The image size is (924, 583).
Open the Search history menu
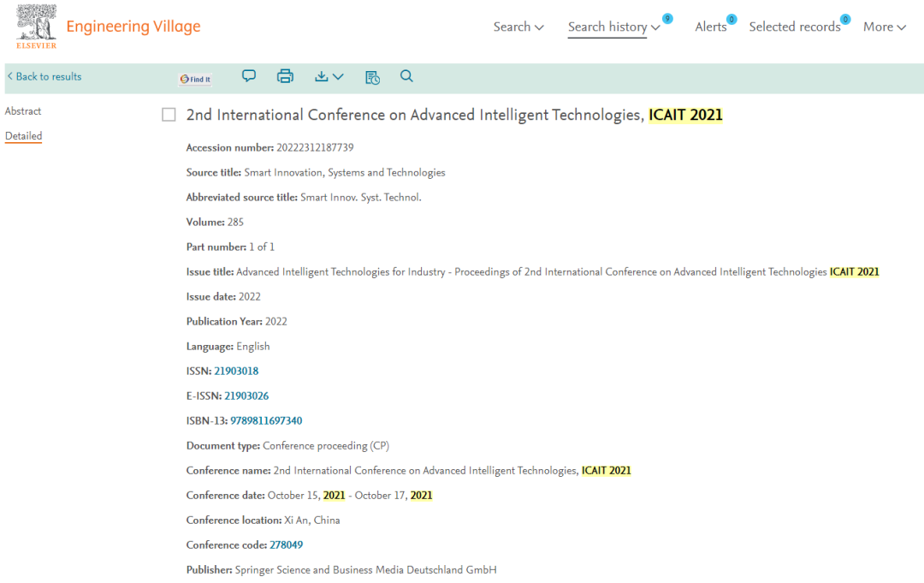pos(607,27)
